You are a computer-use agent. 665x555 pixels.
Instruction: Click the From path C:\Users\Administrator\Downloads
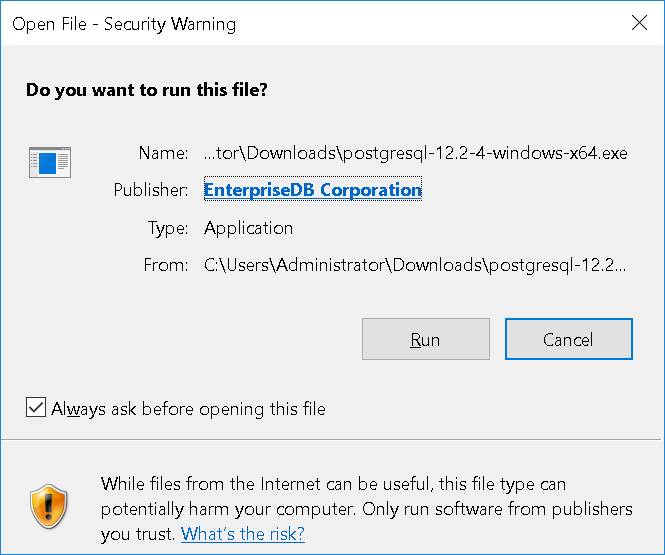pyautogui.click(x=415, y=265)
